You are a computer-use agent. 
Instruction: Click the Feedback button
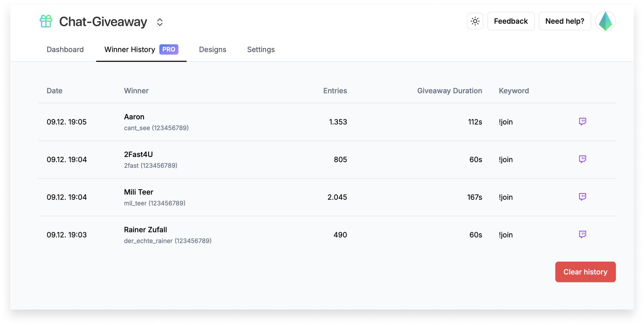(x=511, y=21)
